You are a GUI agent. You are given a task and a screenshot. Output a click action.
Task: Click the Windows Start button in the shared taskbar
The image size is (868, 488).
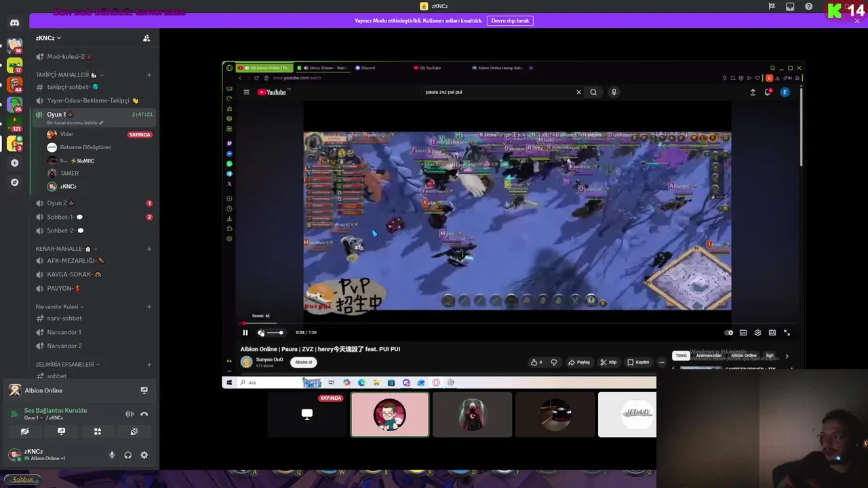coord(229,383)
